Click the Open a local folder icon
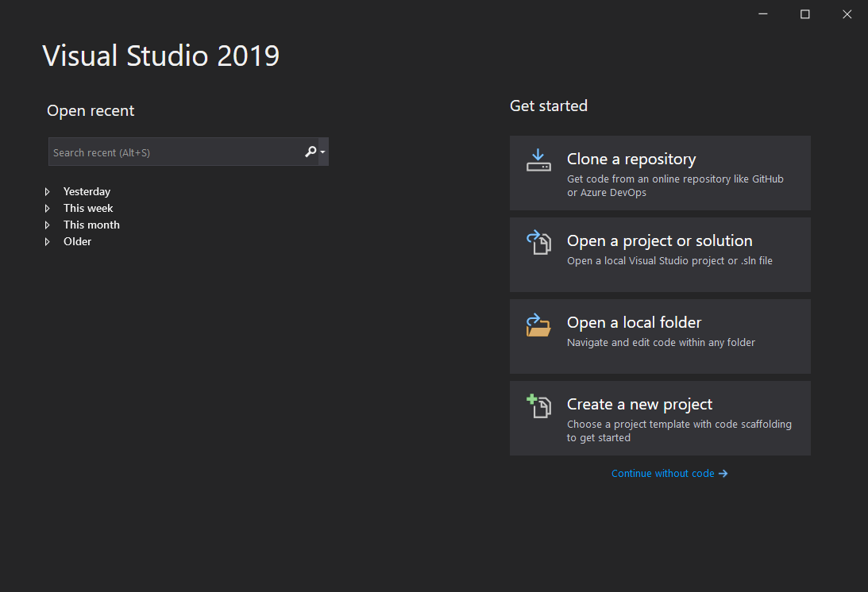This screenshot has width=868, height=592. click(538, 325)
